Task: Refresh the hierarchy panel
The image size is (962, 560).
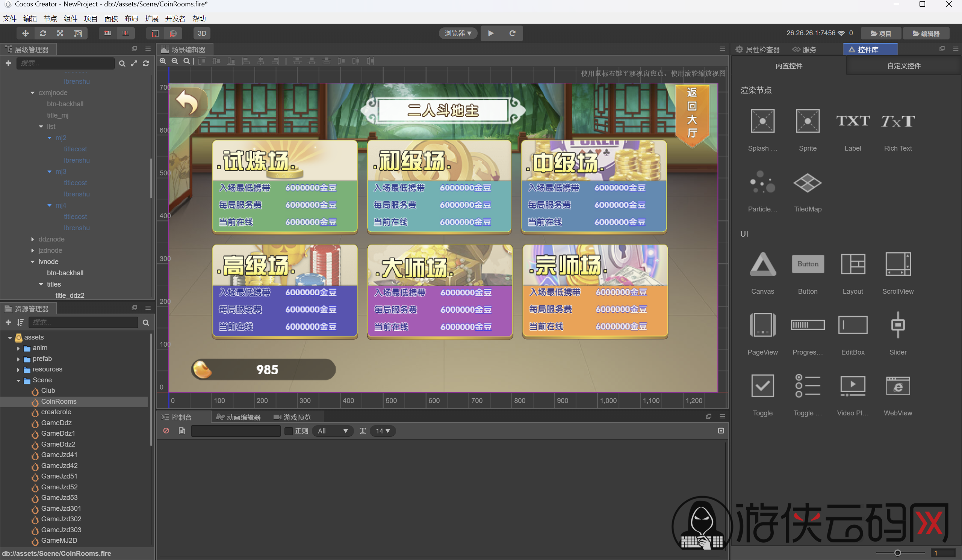Action: tap(146, 63)
